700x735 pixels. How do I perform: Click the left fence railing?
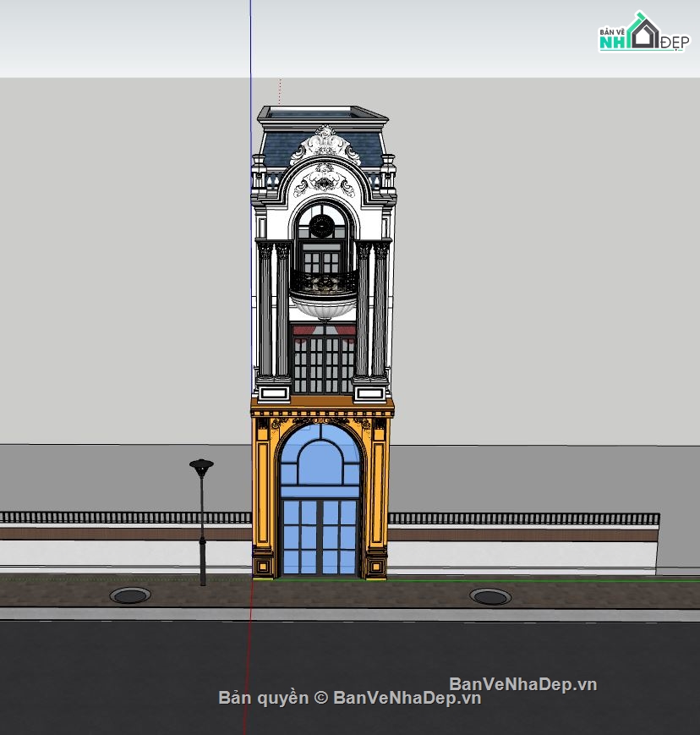coord(127,518)
